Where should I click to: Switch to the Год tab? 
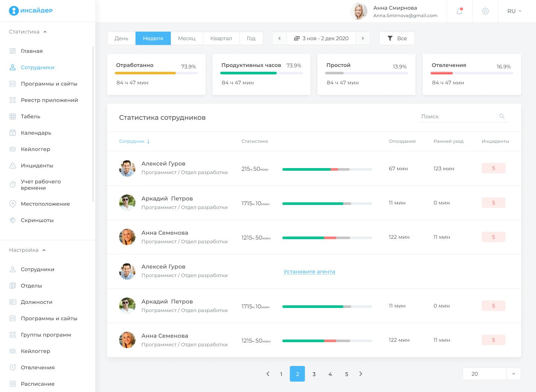pyautogui.click(x=251, y=38)
